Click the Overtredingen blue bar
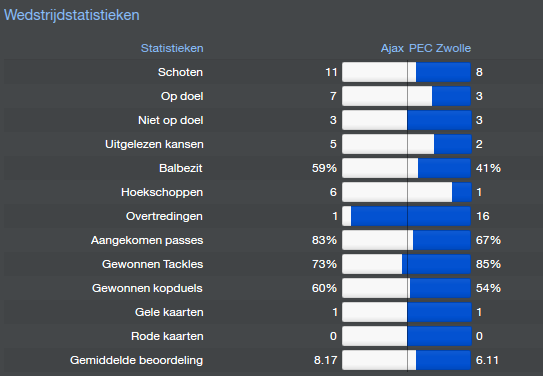This screenshot has width=543, height=376. tap(411, 216)
